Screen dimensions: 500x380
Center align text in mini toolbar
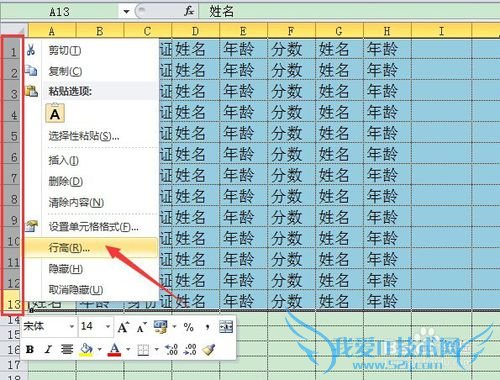click(67, 349)
